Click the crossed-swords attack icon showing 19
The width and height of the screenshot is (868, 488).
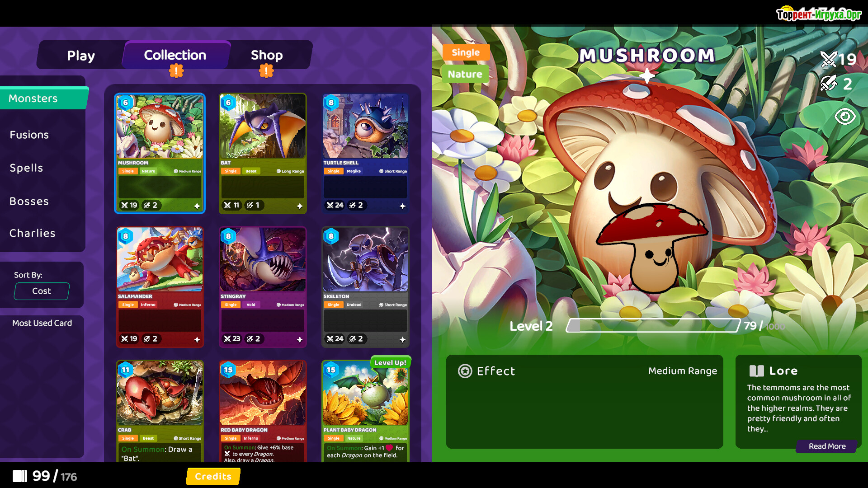(829, 59)
